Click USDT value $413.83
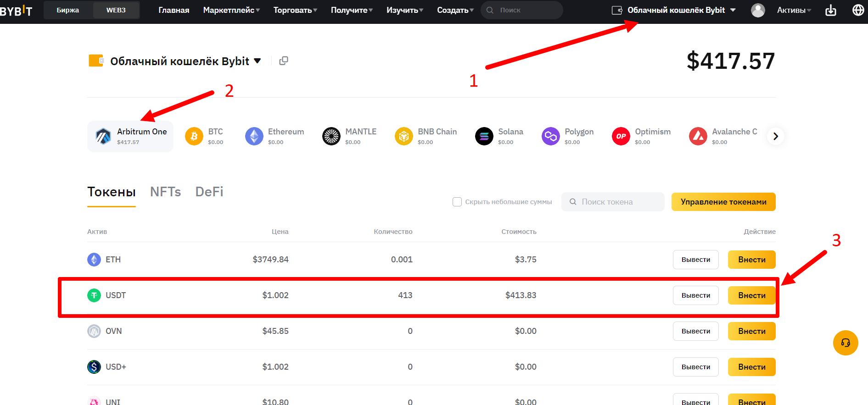This screenshot has height=405, width=868. coord(521,295)
